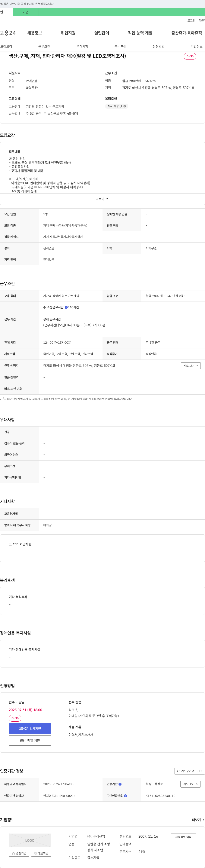Screen dimensions: 205x868
Task: Click job title 생산,구매,,자재, 판매관리자 채용
Action: coord(67,56)
